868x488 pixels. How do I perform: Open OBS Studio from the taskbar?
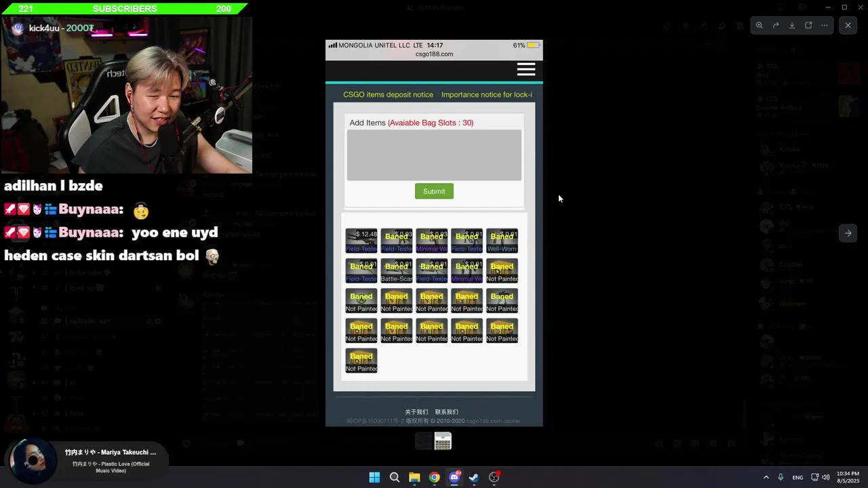494,477
